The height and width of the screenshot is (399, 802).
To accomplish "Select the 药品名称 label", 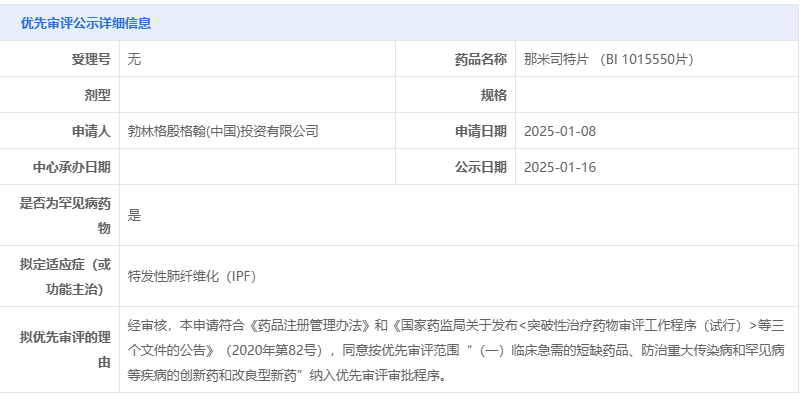I will (481, 59).
